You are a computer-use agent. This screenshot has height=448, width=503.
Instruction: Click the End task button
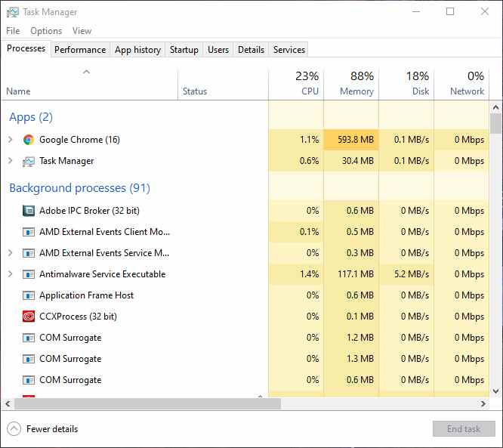464,429
